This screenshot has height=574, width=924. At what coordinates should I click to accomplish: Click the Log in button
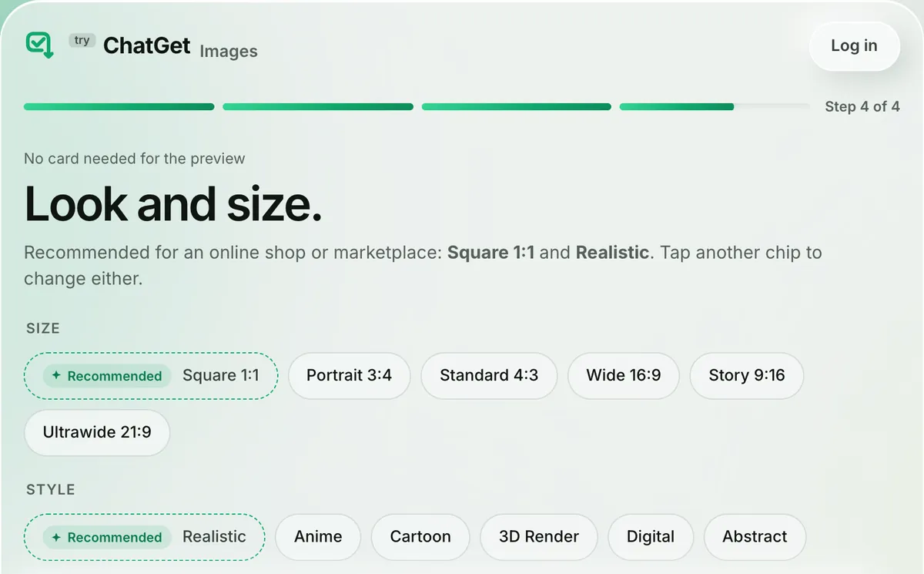(854, 46)
